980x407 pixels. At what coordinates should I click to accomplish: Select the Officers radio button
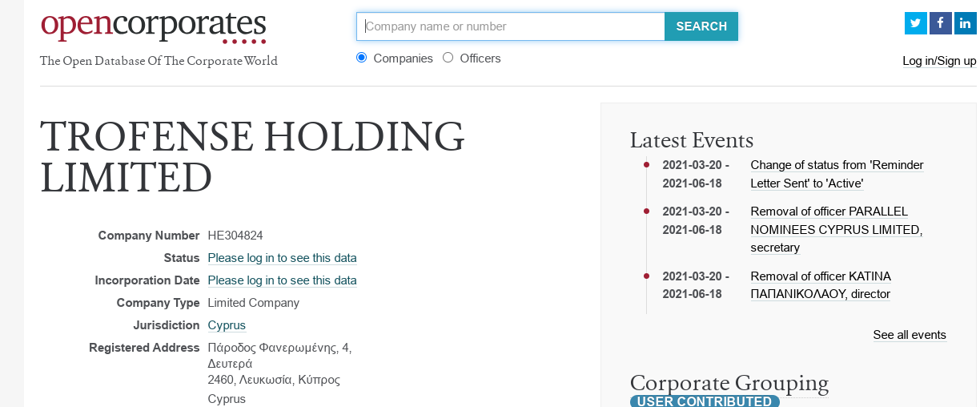tap(448, 58)
